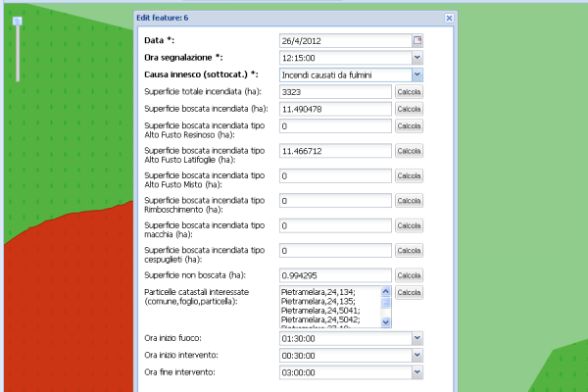Expand the Ora inizio fuoco dropdown
The image size is (588, 392).
point(417,338)
